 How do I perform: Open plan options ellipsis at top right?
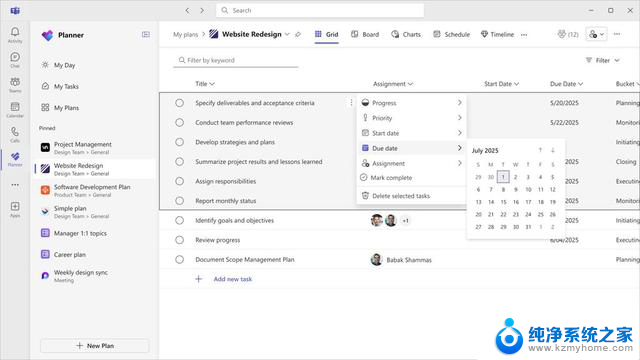click(x=617, y=34)
